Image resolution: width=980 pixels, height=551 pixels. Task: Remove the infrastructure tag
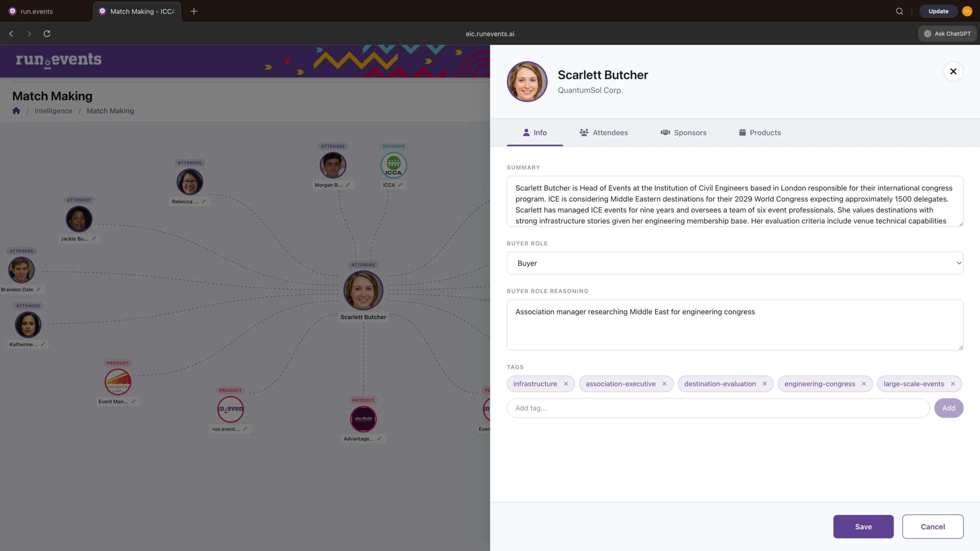pos(566,384)
